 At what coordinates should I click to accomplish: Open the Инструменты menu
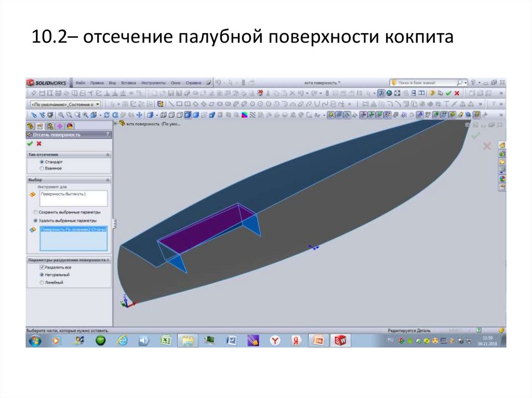tap(153, 83)
